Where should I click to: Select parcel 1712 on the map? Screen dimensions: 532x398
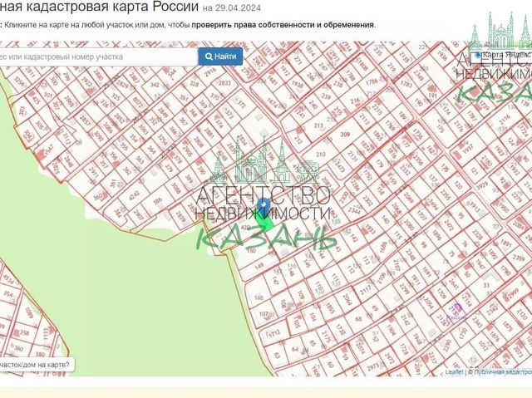coord(273,332)
